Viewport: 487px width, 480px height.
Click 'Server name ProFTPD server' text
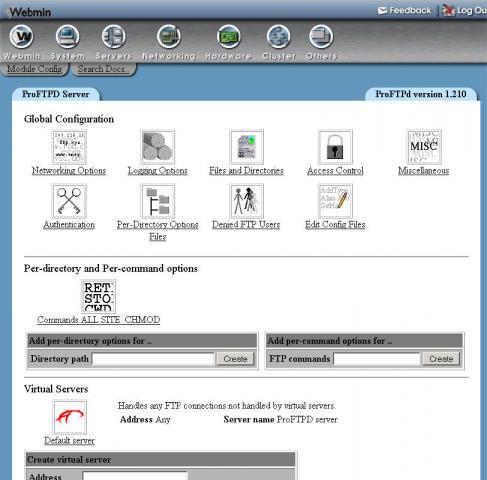pos(281,419)
